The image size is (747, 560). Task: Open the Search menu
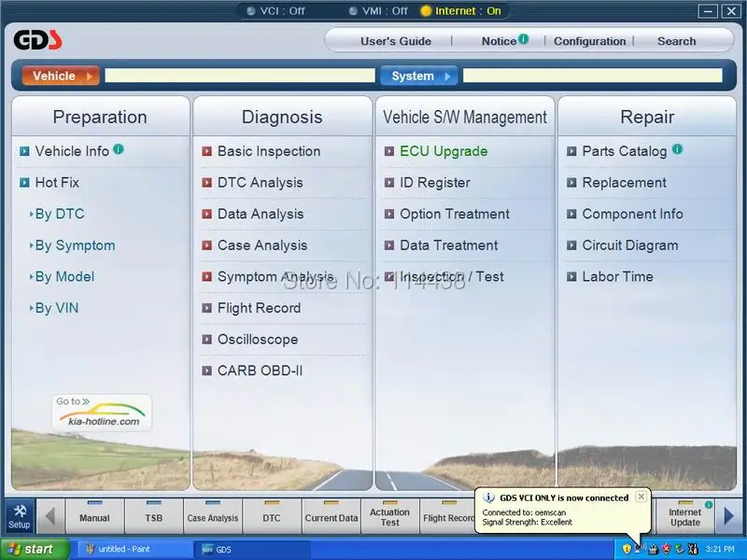click(676, 41)
